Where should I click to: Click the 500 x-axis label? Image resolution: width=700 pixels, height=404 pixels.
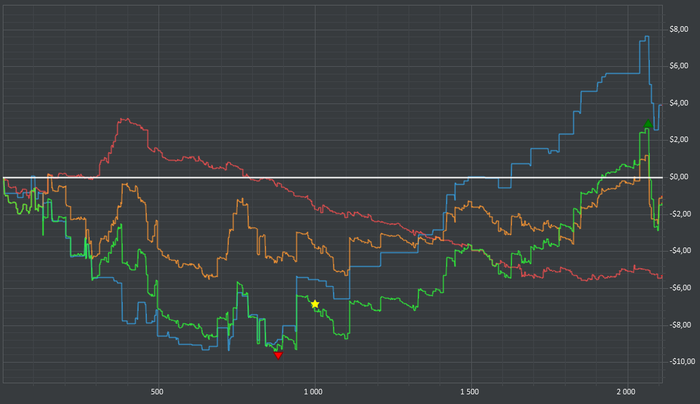157,392
